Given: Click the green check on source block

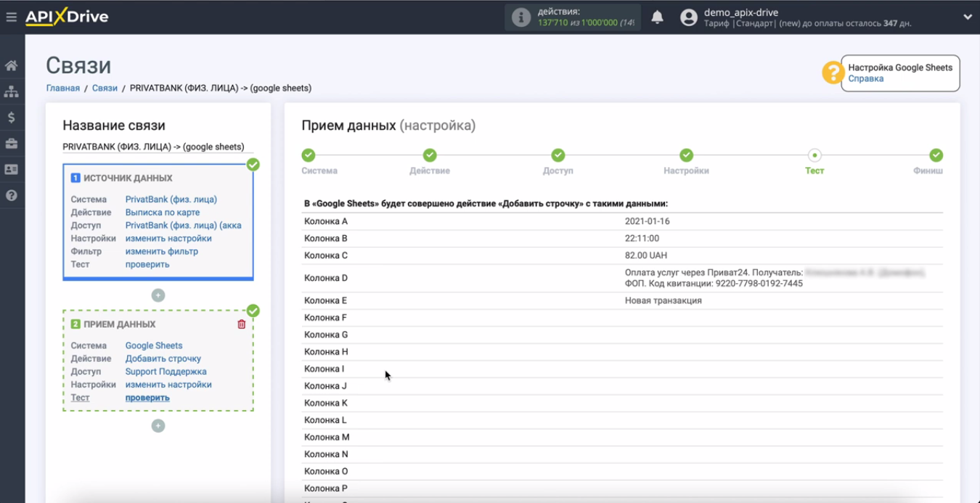Looking at the screenshot, I should pos(253,165).
